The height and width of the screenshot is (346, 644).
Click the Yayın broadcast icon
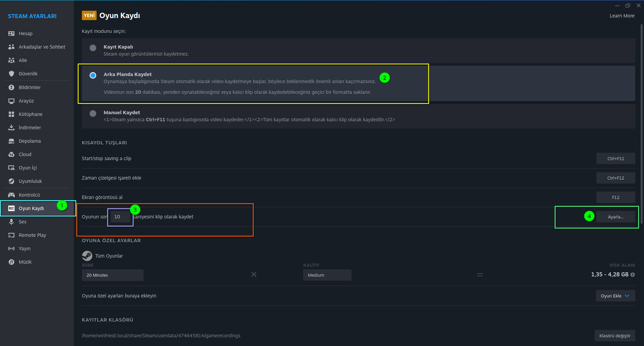click(x=11, y=249)
